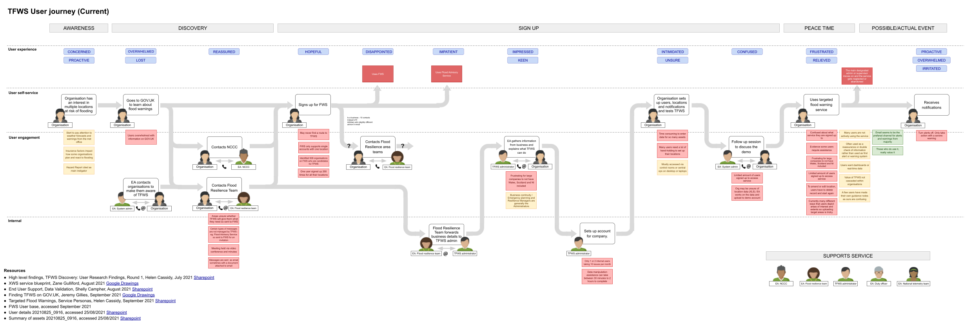The width and height of the screenshot is (980, 325).
Task: Click the 'Meeting held via video conference' note
Action: click(x=223, y=250)
